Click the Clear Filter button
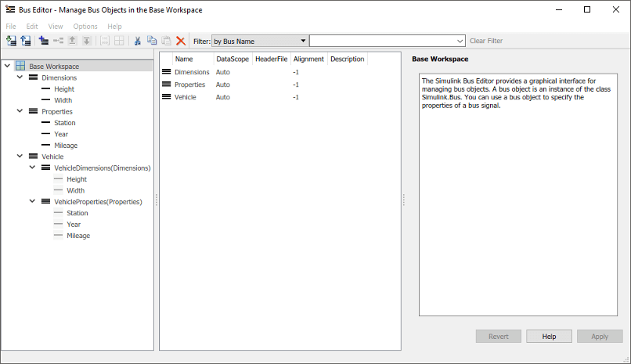Image resolution: width=631 pixels, height=364 pixels. pyautogui.click(x=486, y=41)
